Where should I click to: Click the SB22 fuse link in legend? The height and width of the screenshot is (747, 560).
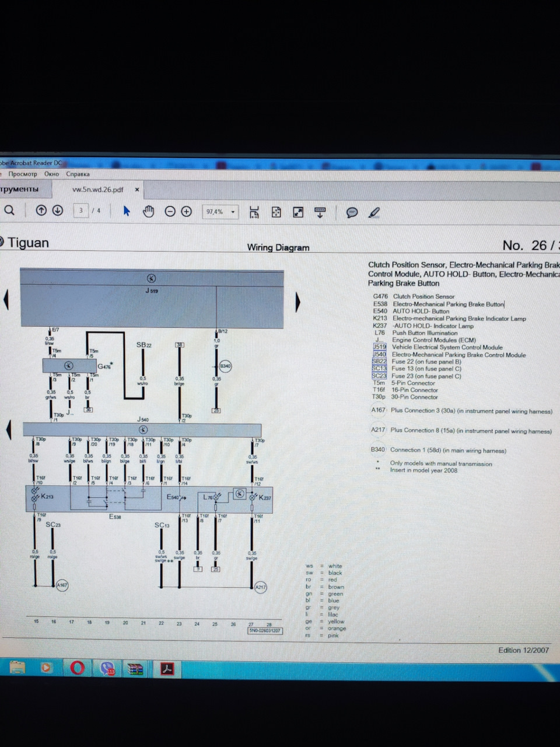pyautogui.click(x=379, y=361)
